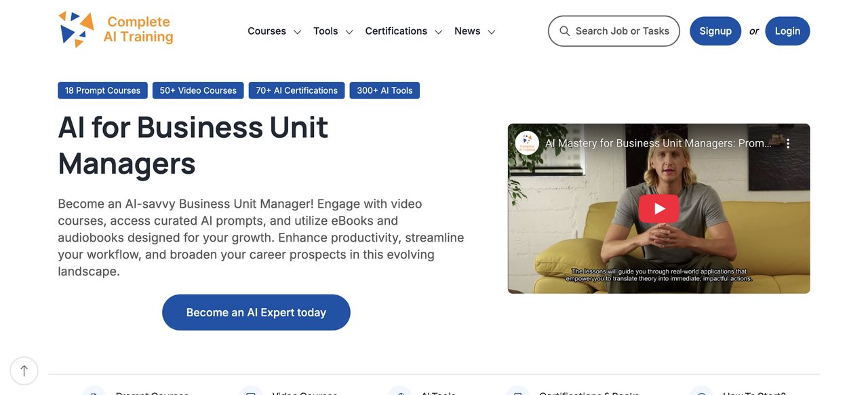Expand the Courses menu chevron
Screen dimensions: 868x395
[x=297, y=32]
